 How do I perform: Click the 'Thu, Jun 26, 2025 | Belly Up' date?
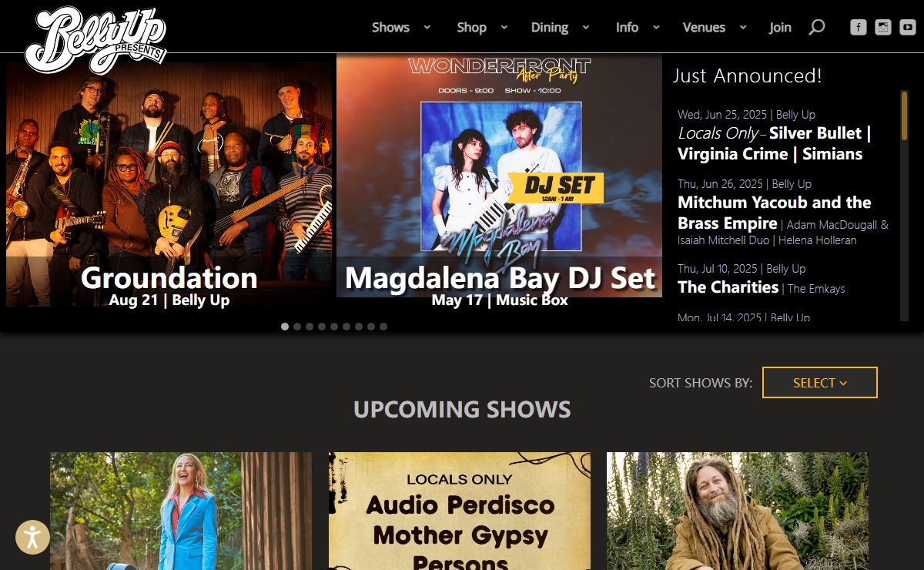point(745,184)
